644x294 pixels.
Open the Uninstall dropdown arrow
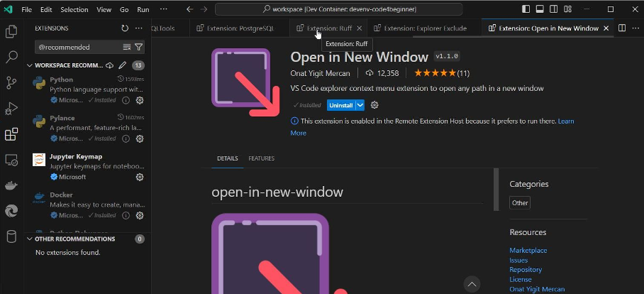360,105
